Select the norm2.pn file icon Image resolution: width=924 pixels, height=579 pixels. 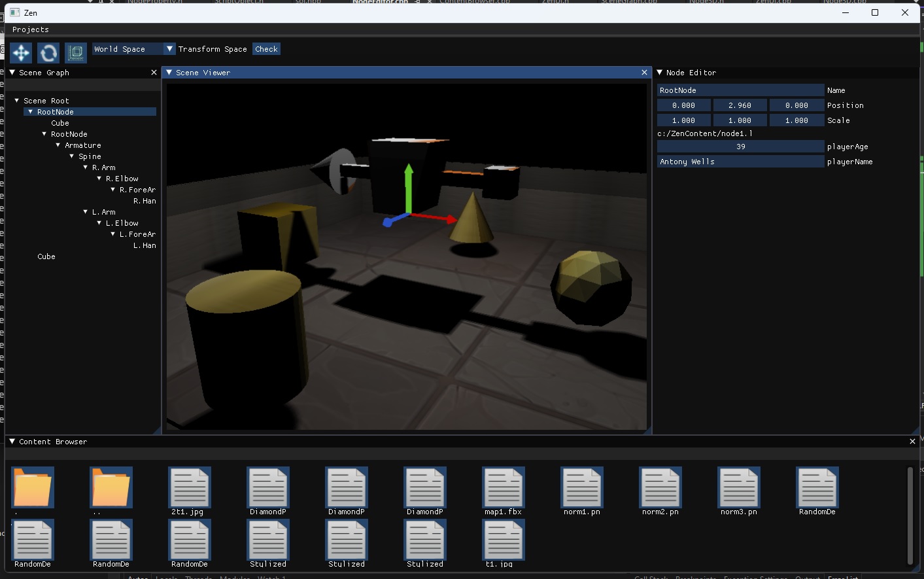660,487
